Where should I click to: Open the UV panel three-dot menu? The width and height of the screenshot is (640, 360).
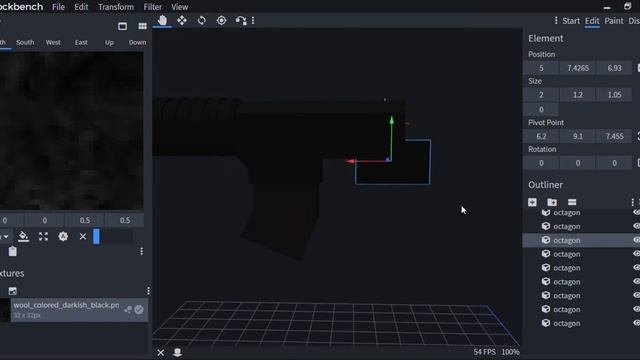tap(142, 251)
